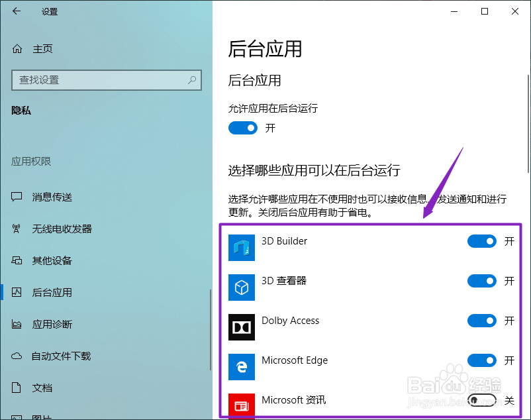Click the Microsoft 资讯 label
Viewport: 531px width, 420px height.
click(293, 399)
